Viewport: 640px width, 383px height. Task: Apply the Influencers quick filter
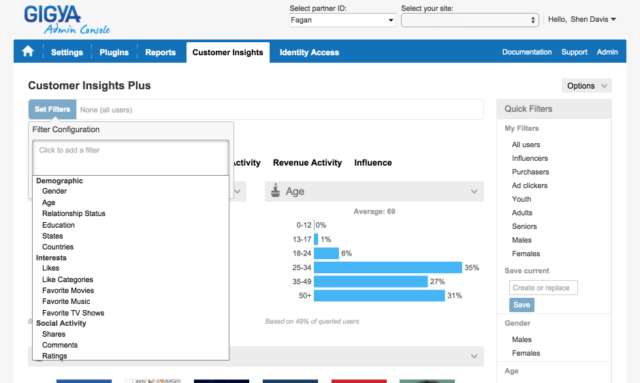point(530,158)
